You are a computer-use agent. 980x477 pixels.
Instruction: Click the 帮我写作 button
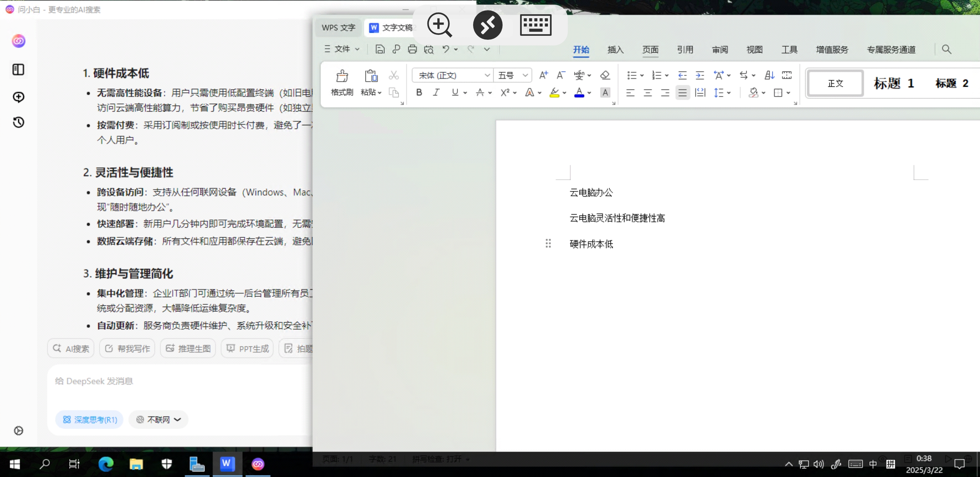tap(127, 348)
